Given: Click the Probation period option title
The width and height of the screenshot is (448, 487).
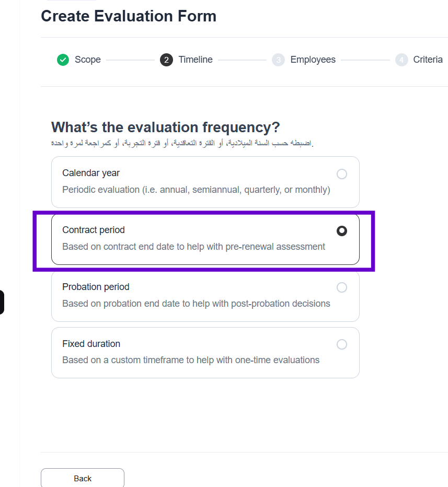Looking at the screenshot, I should click(96, 287).
